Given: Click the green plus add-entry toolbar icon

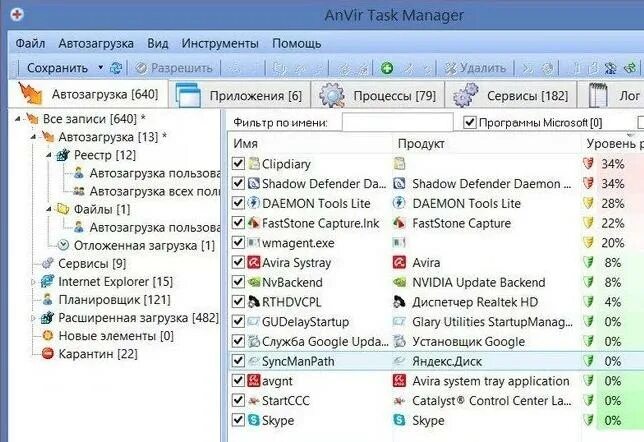Looking at the screenshot, I should pyautogui.click(x=386, y=68).
